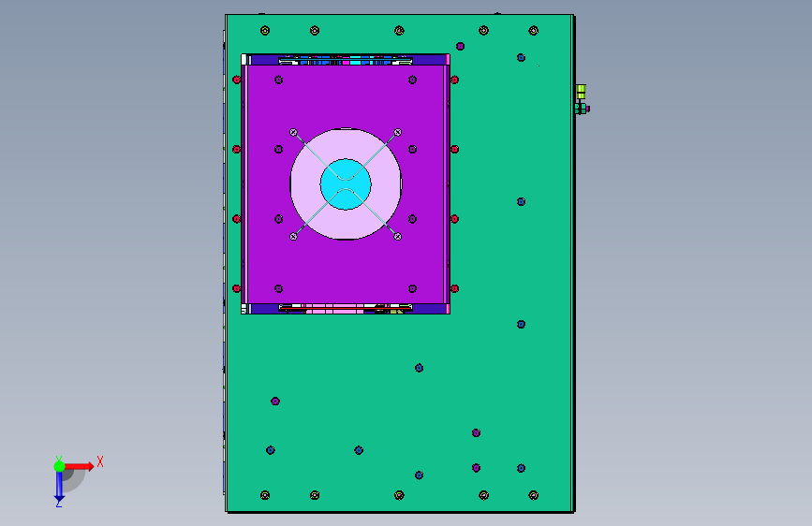
Task: Click the blue Z axis arrow of triad
Action: point(59,486)
